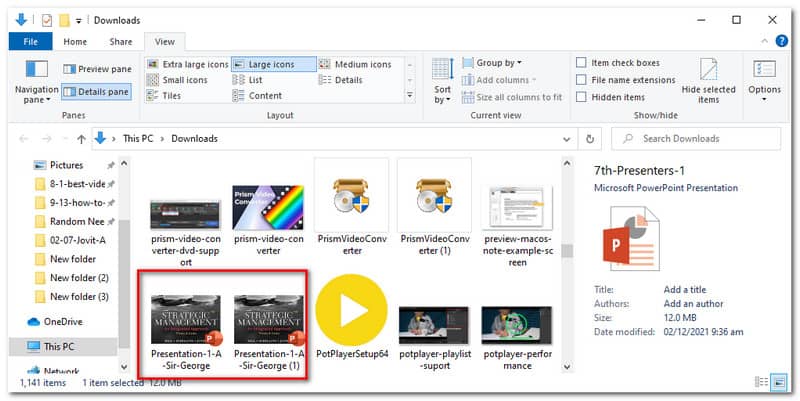Screen dimensions: 800x401
Task: Switch to Small icons layout
Action: [177, 80]
